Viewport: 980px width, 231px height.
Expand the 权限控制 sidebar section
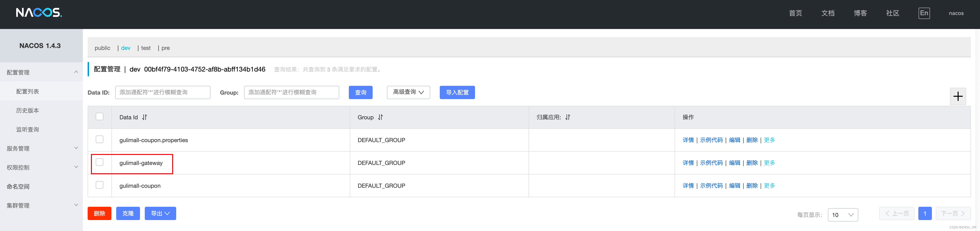[41, 167]
